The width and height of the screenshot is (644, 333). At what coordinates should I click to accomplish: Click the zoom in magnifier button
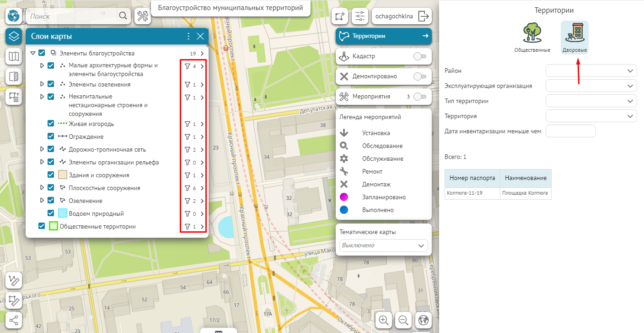pos(384,320)
